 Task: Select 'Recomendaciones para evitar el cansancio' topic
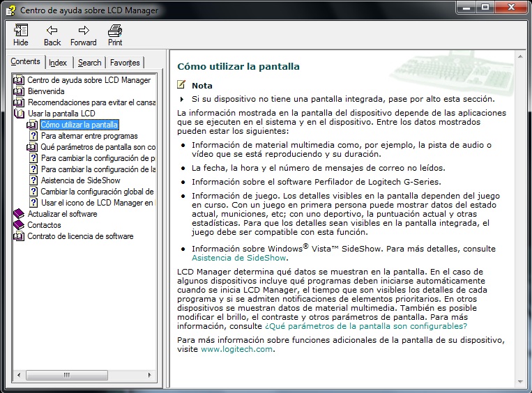click(x=91, y=102)
